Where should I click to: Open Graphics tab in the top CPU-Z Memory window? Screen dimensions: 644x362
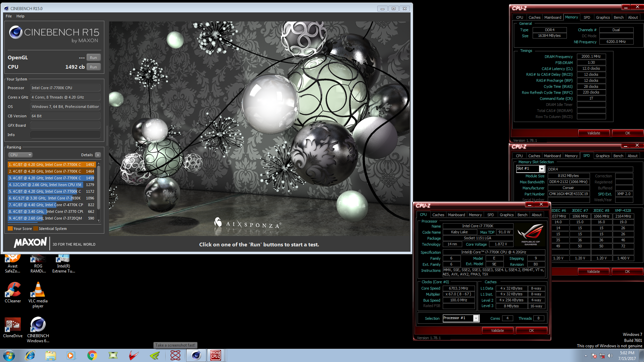click(603, 17)
